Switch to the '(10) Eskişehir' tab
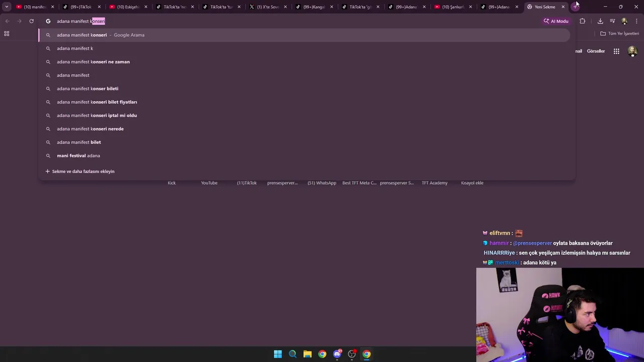 [x=127, y=7]
